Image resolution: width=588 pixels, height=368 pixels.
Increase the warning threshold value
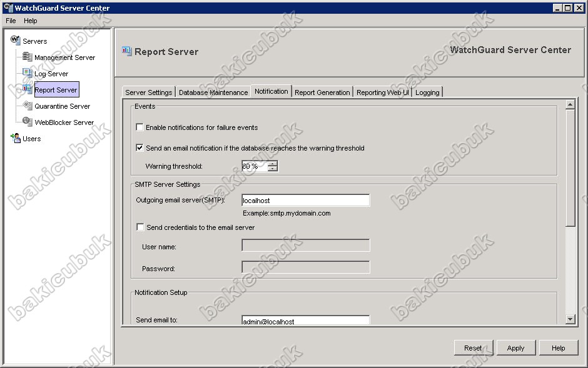pyautogui.click(x=273, y=163)
